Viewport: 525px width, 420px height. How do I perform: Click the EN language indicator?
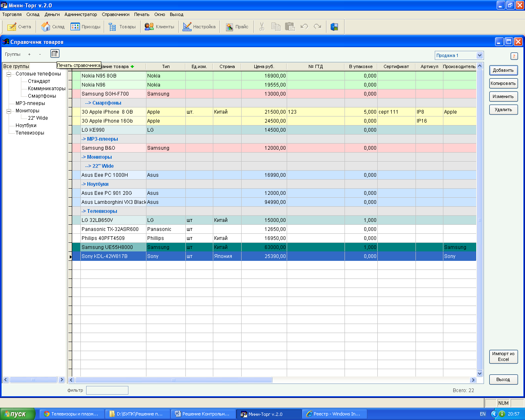(x=483, y=414)
